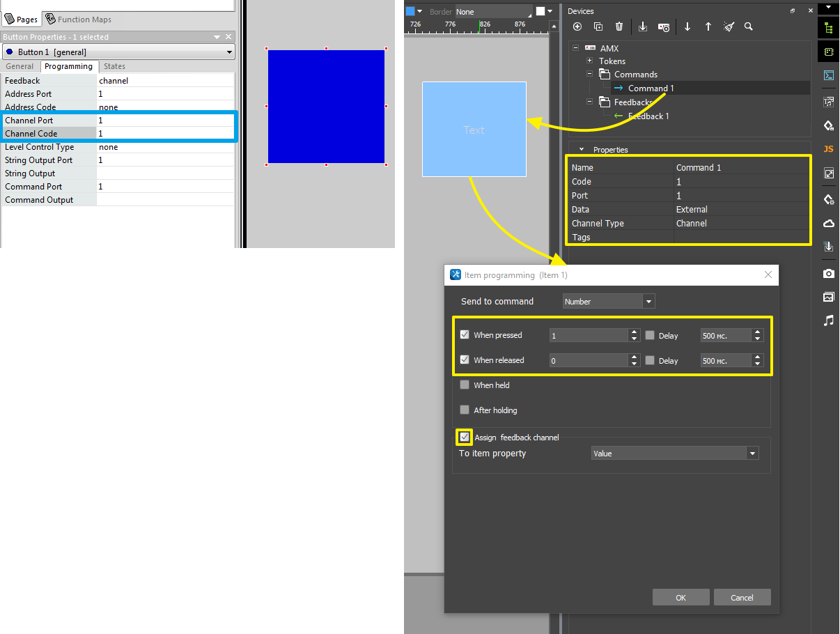Select Feedback 1 in the Devices tree
The width and height of the screenshot is (840, 634).
pos(648,116)
